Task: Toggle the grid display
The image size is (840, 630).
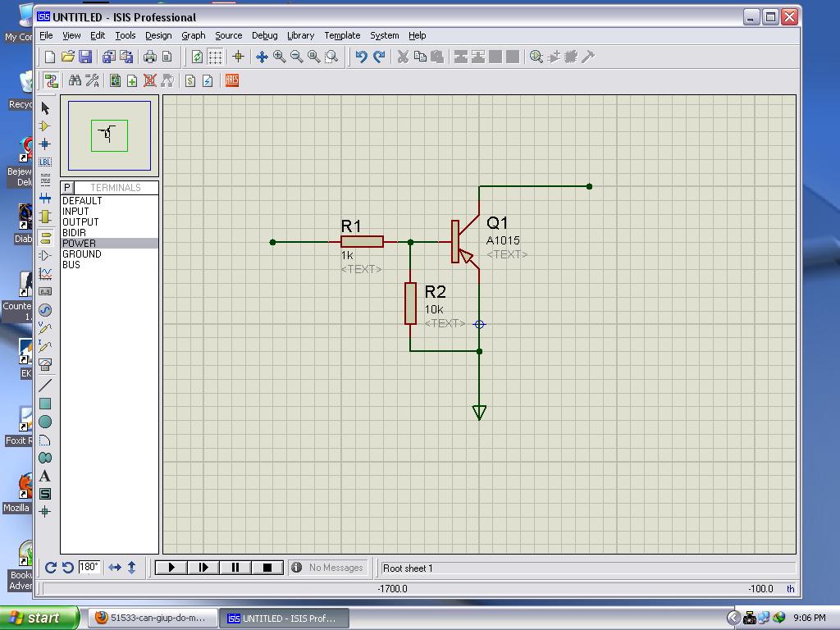Action: [215, 57]
